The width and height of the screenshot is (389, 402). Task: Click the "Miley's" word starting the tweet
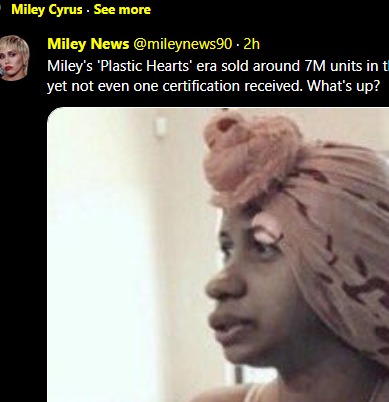(x=70, y=66)
